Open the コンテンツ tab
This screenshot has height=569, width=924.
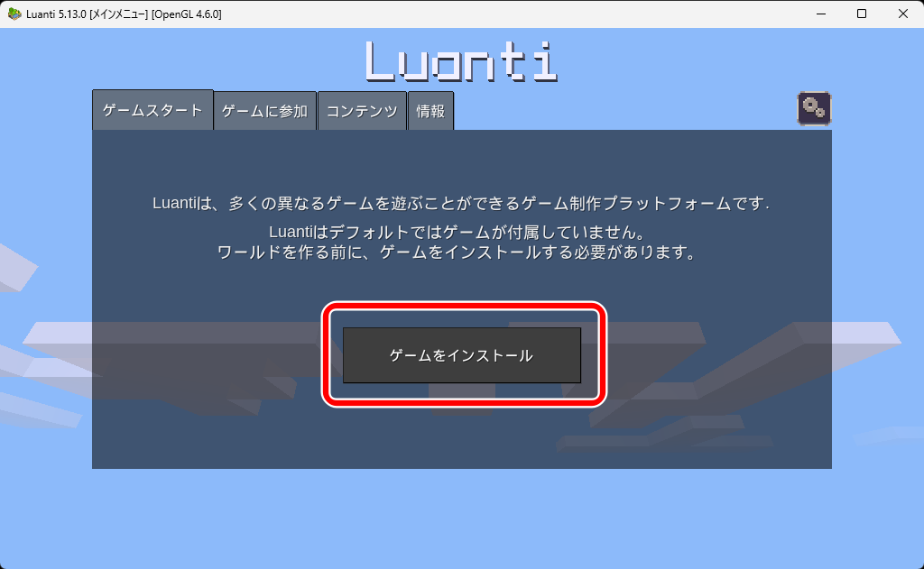coord(362,112)
